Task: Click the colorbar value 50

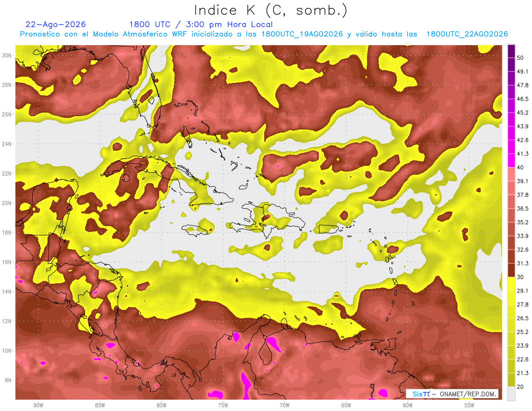Action: tap(521, 59)
